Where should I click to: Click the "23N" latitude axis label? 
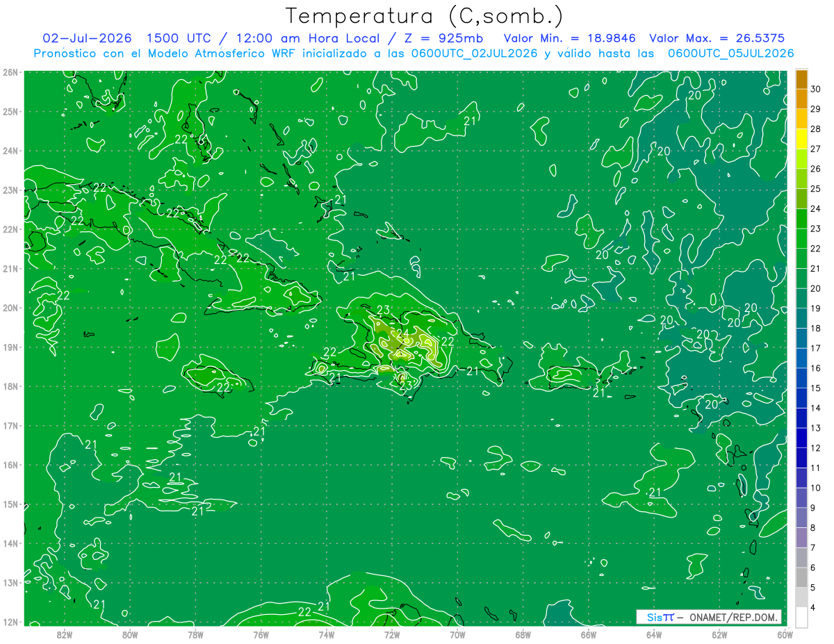click(x=10, y=190)
